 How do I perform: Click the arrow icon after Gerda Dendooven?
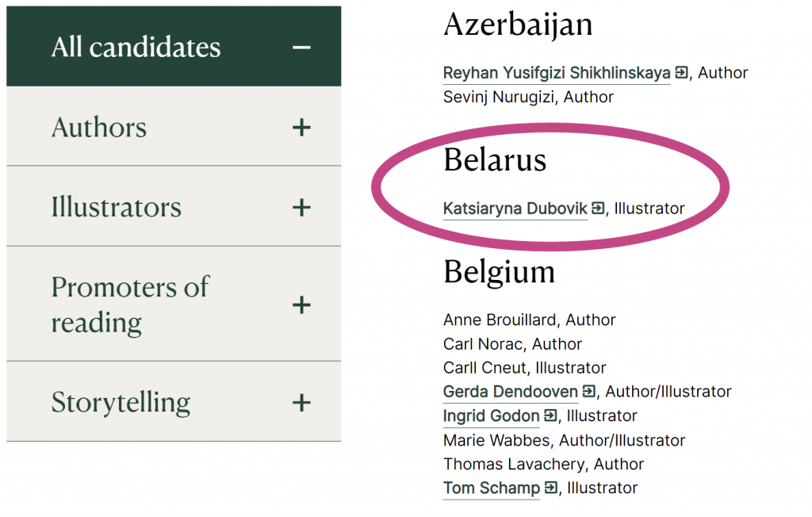(x=588, y=391)
